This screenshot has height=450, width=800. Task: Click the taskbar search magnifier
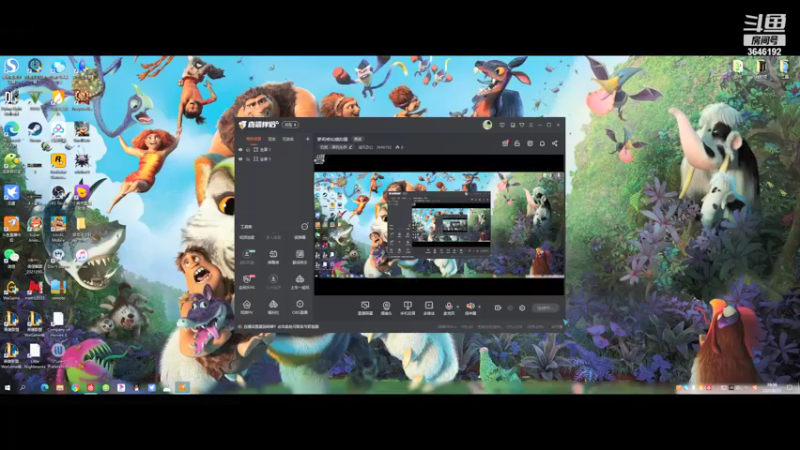coord(23,388)
